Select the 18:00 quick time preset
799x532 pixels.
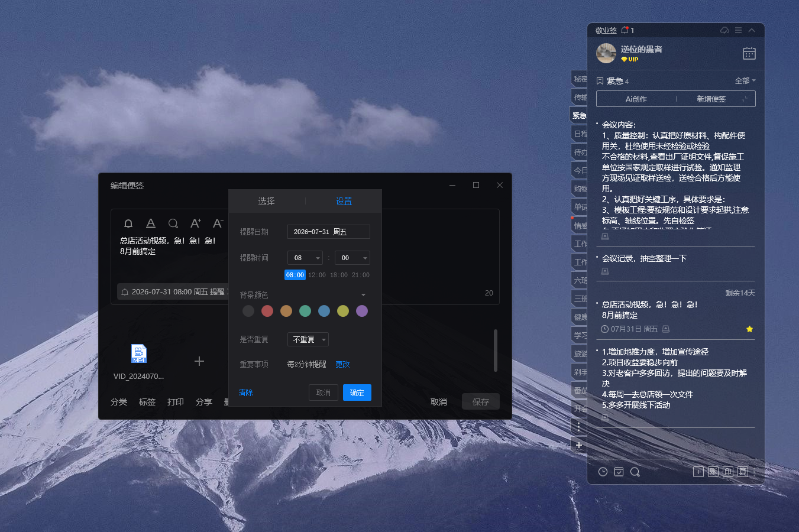tap(339, 275)
